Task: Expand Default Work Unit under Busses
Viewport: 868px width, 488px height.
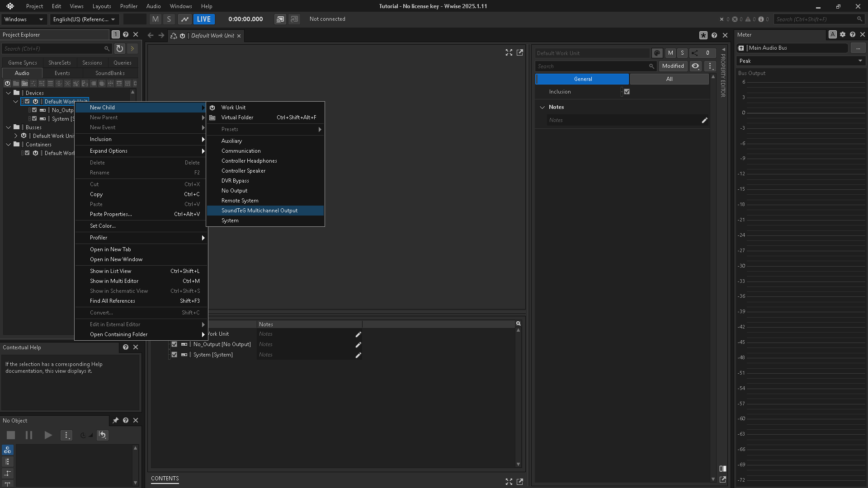Action: [16, 136]
